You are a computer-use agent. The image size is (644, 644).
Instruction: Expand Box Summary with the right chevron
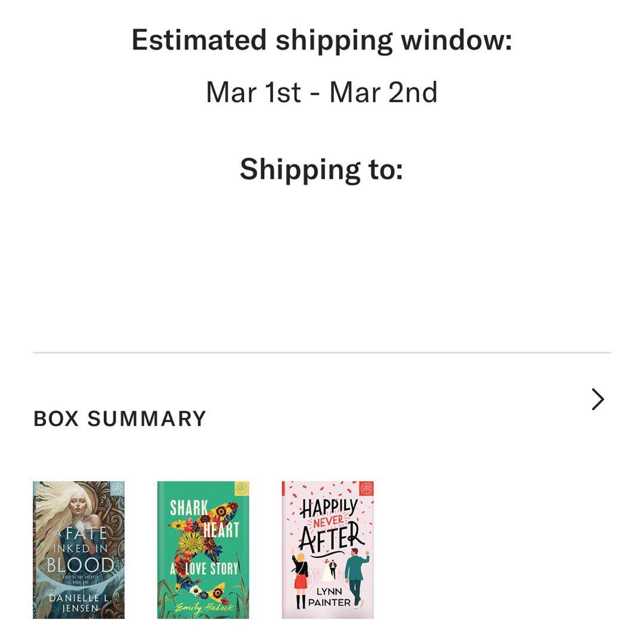point(597,400)
